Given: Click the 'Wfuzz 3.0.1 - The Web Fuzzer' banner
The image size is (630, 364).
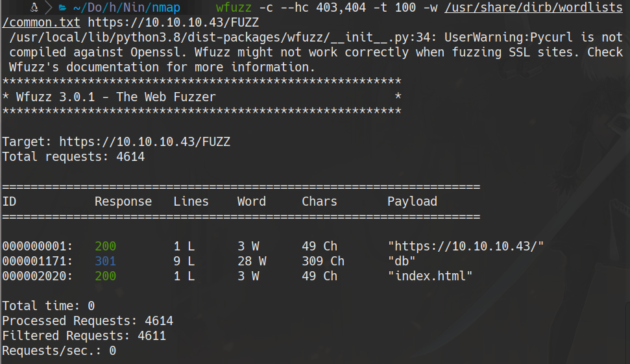Looking at the screenshot, I should pos(115,97).
